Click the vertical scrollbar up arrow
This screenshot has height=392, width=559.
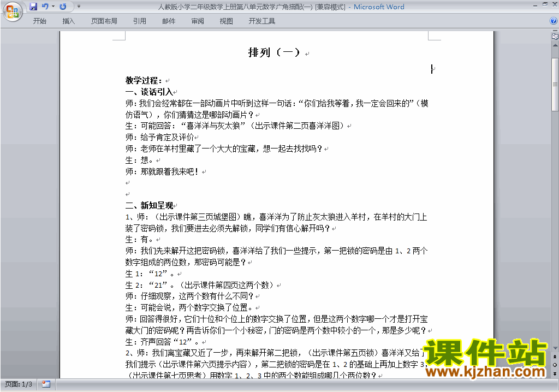pos(555,45)
